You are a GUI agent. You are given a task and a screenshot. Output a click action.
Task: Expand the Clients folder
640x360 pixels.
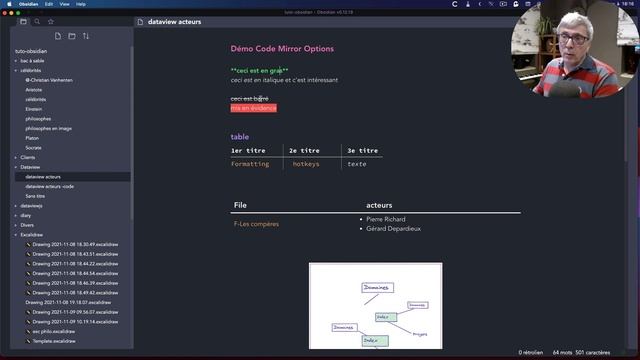(28, 158)
